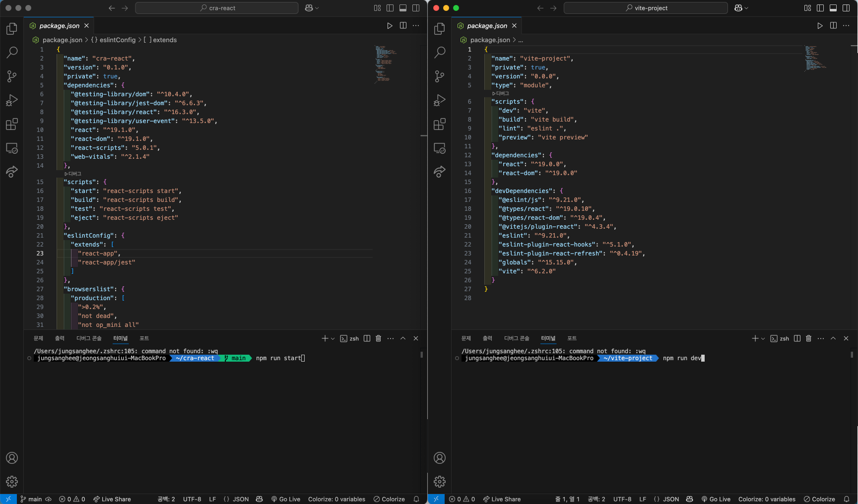
Task: Expand eslintConfig breadcrumb in cra-react
Action: tap(113, 40)
